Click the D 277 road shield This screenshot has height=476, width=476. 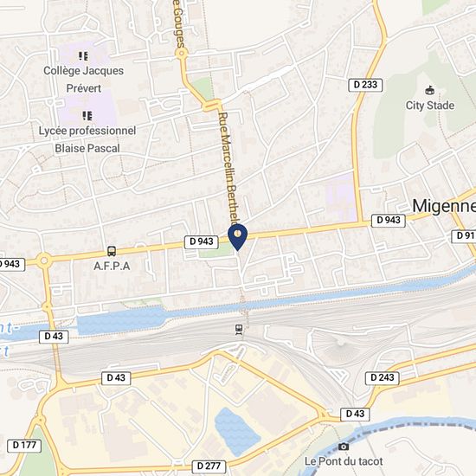point(209,466)
